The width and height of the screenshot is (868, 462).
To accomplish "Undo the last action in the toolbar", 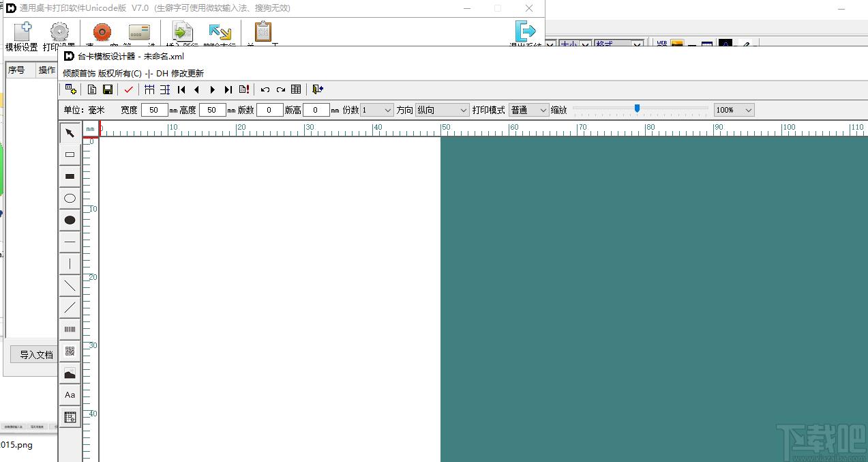I will coord(265,89).
